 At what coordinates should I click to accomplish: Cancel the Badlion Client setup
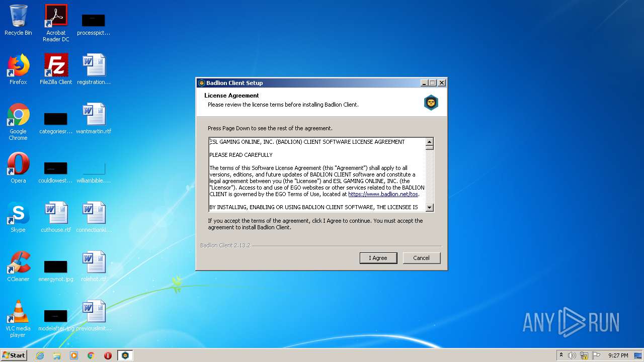point(422,258)
